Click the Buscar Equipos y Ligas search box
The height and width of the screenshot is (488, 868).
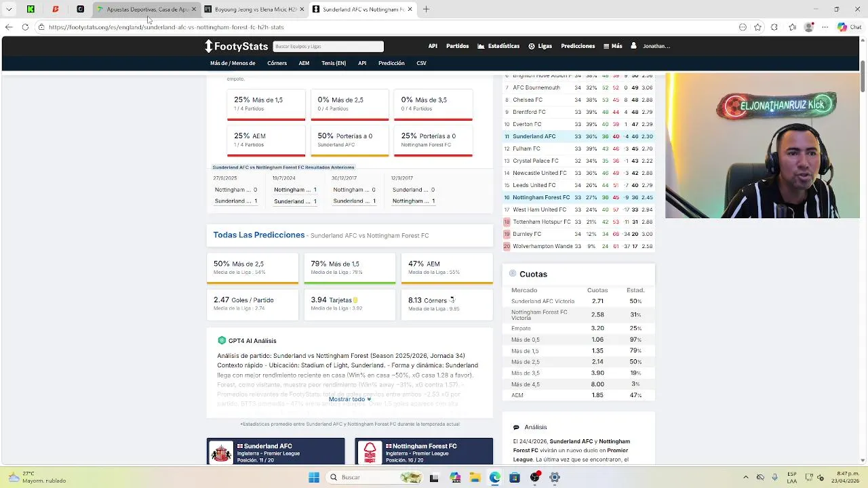tap(328, 46)
